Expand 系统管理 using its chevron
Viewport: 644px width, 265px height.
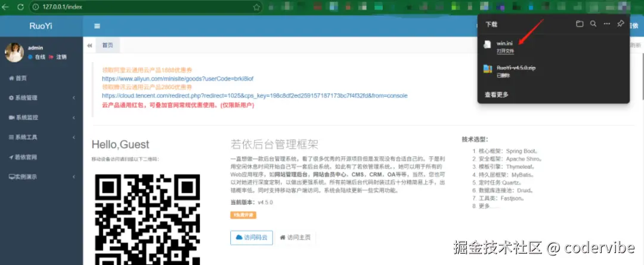coord(74,98)
